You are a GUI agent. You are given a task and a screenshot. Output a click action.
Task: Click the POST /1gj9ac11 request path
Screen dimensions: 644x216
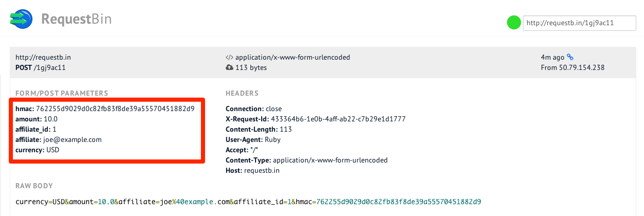[x=41, y=67]
